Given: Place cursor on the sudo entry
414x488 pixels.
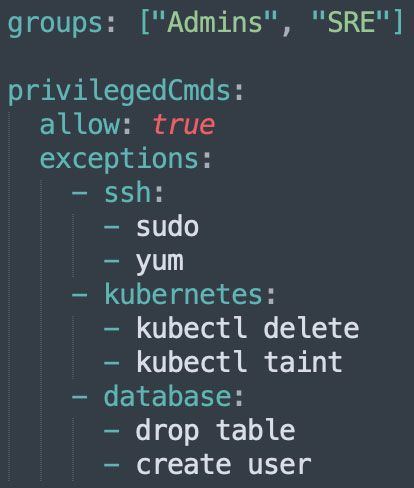Looking at the screenshot, I should 167,226.
